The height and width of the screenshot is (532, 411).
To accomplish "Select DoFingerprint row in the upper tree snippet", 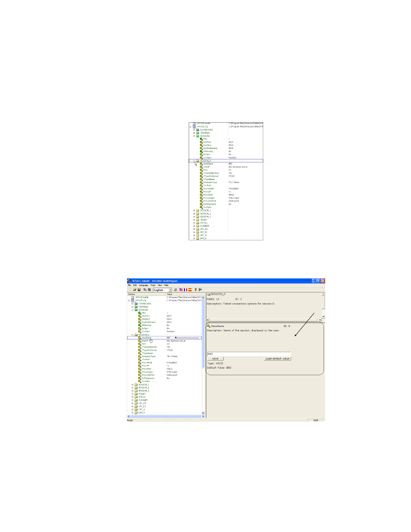I will (226, 204).
